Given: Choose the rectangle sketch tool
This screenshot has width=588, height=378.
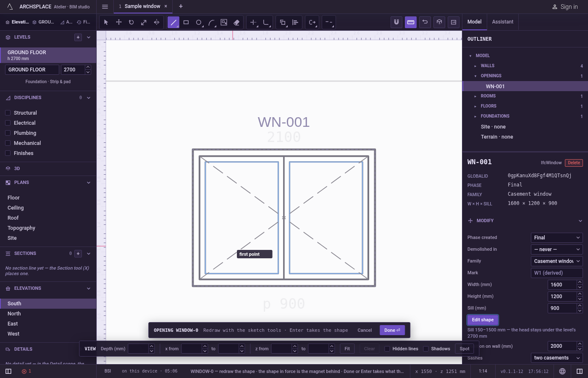Looking at the screenshot, I should [x=186, y=22].
